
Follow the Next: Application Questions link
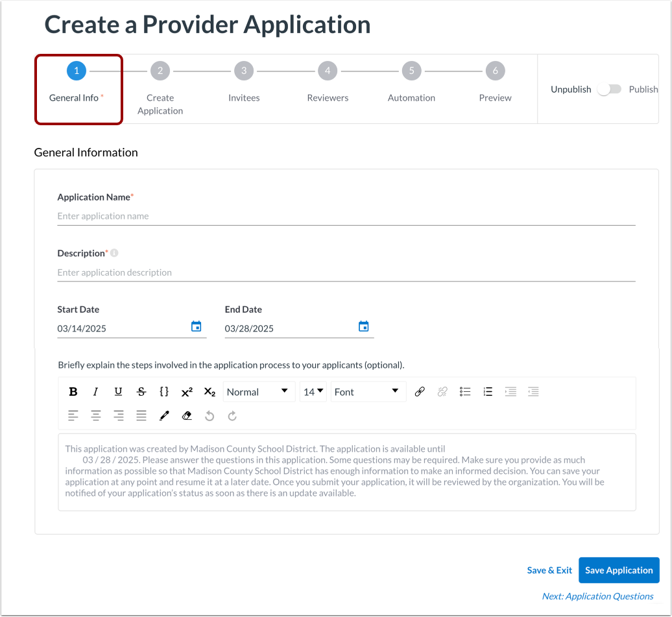[598, 596]
